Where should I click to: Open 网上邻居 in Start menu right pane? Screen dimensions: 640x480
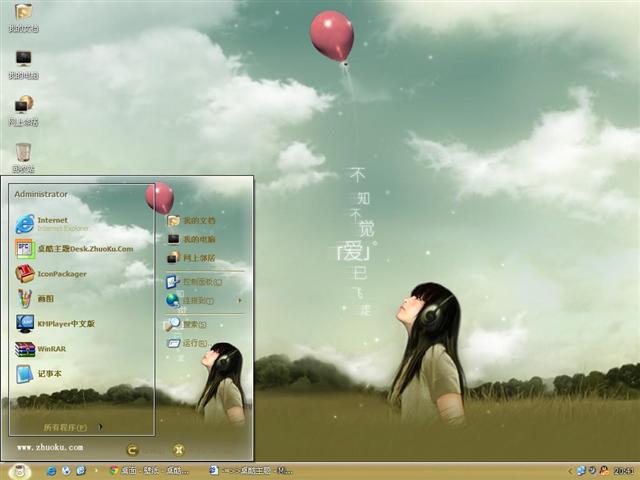point(191,258)
